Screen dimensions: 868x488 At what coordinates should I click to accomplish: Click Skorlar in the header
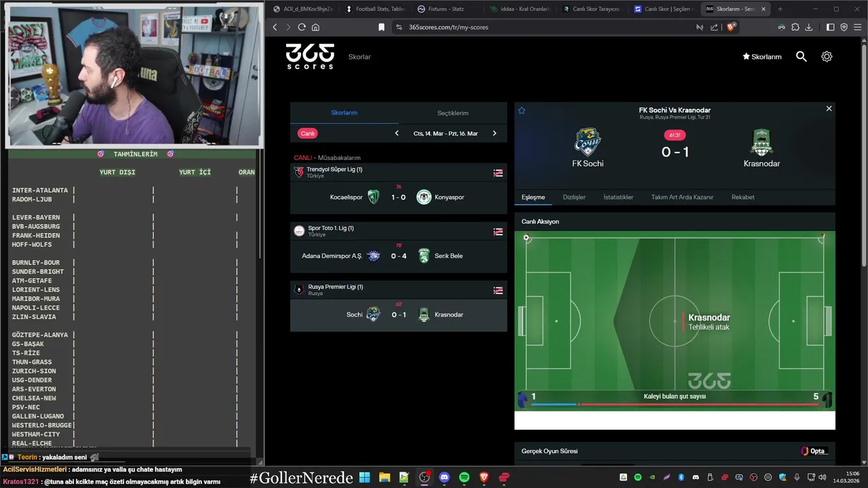[359, 57]
